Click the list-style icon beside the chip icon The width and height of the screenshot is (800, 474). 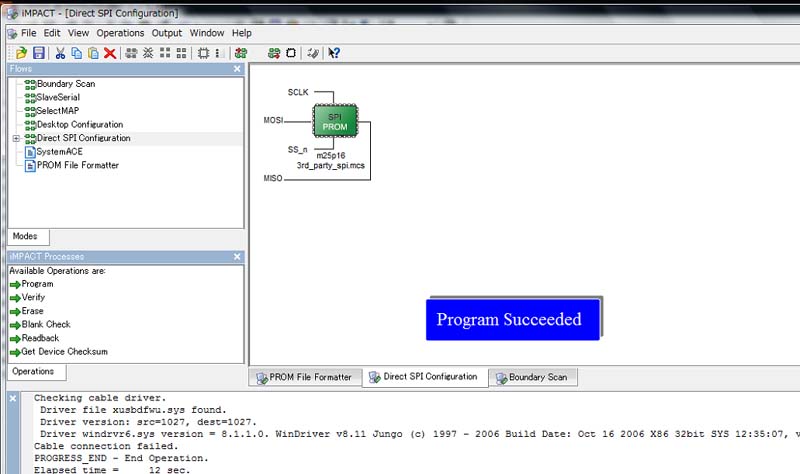click(x=219, y=53)
